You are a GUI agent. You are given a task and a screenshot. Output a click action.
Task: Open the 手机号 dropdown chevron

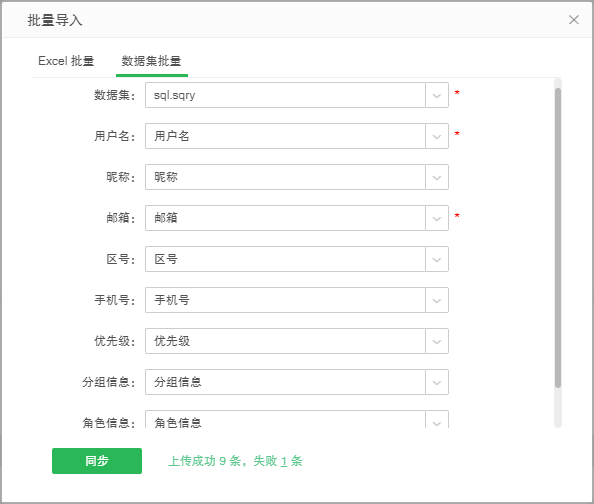click(437, 300)
